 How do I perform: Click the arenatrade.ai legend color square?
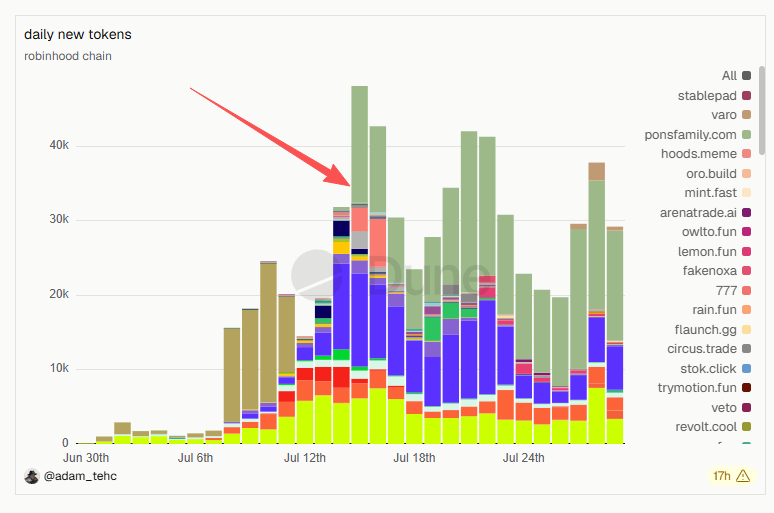746,212
